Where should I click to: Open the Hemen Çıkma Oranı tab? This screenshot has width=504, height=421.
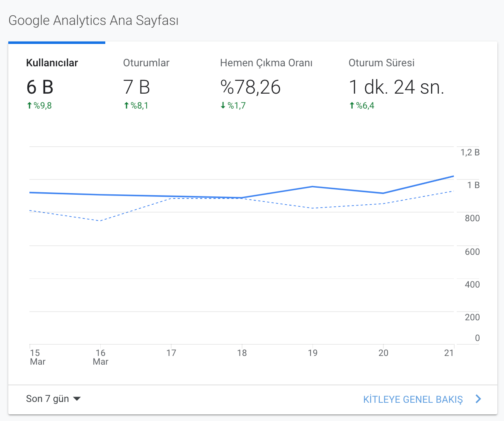pyautogui.click(x=267, y=83)
